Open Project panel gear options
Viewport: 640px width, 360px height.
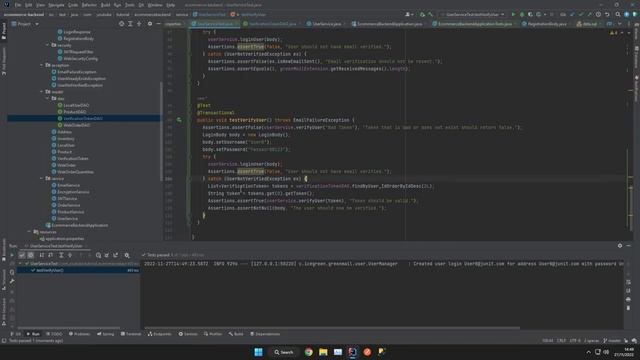150,24
